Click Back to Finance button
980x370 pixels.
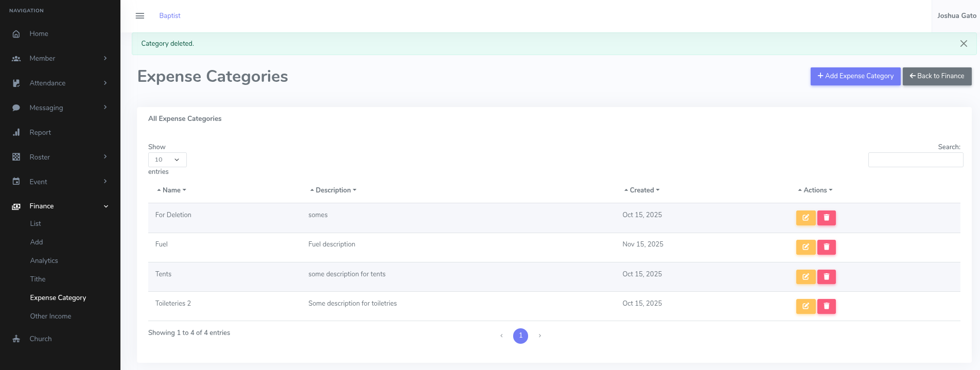point(937,76)
